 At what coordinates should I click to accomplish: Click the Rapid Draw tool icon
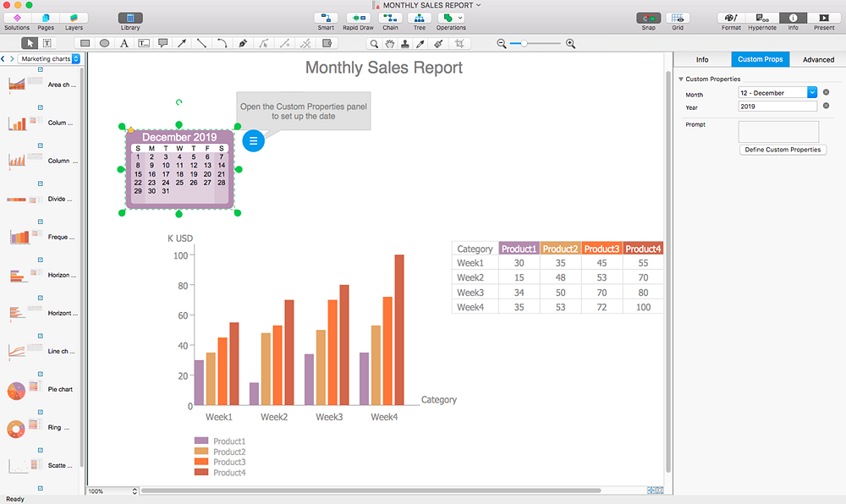tap(359, 18)
